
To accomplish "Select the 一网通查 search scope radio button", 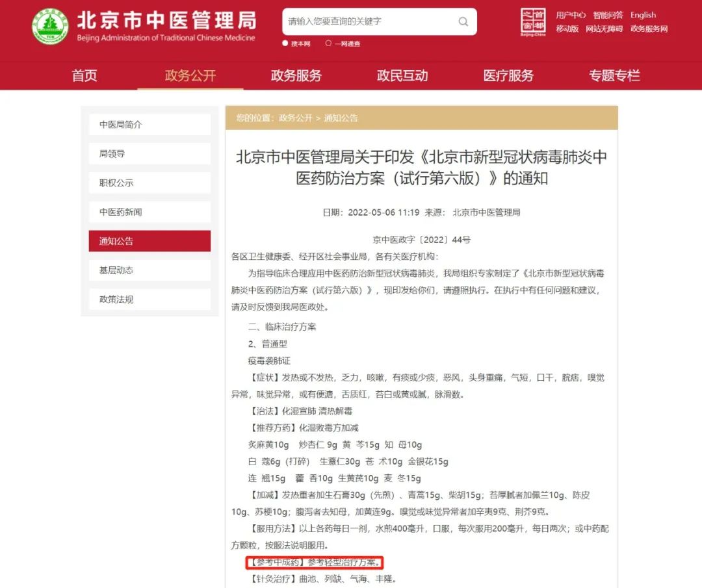I will pos(333,44).
